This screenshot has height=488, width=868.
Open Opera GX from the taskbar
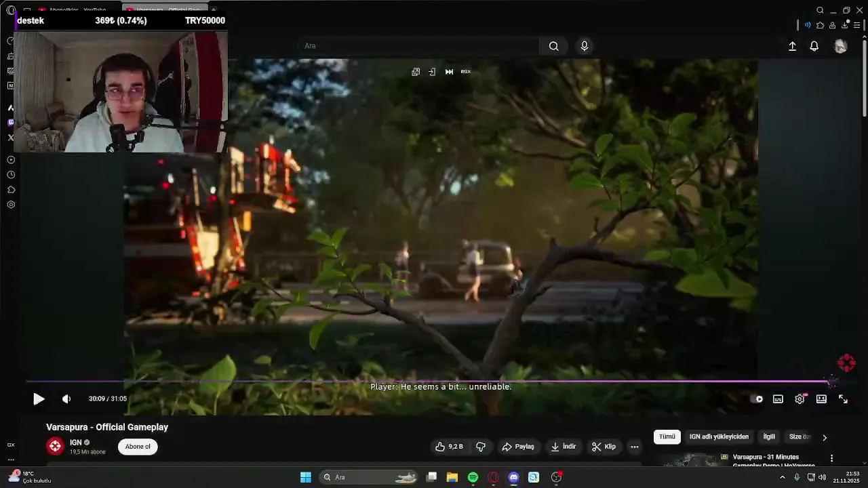point(493,477)
